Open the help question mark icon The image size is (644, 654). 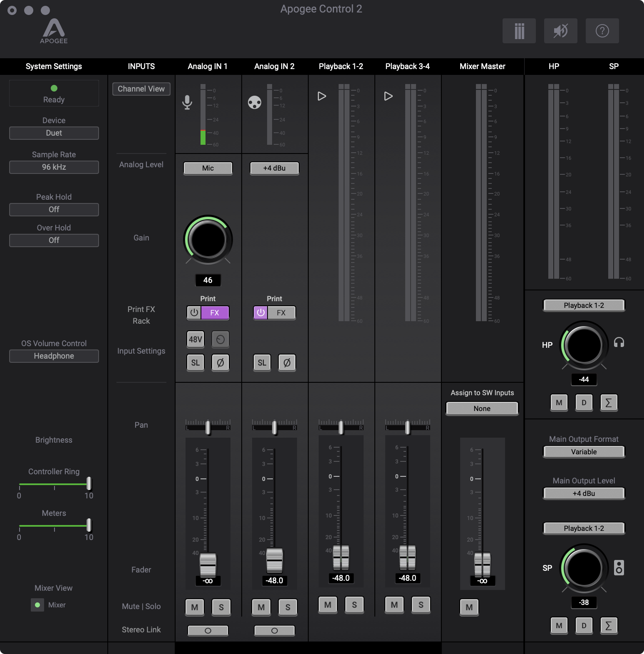(602, 31)
